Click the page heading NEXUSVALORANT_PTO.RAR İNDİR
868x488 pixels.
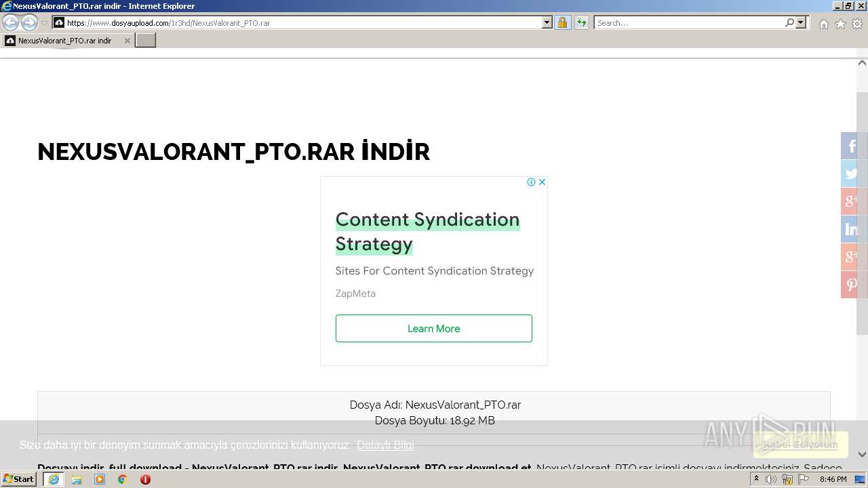[233, 152]
